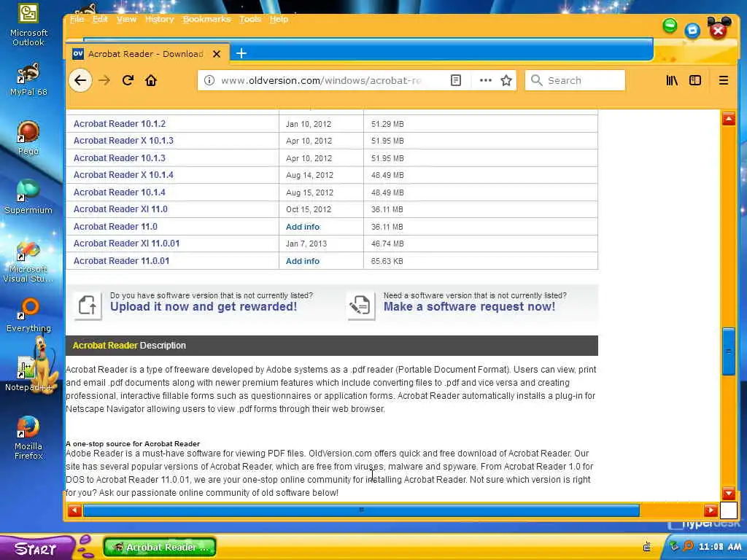The height and width of the screenshot is (560, 747).
Task: Click the software request note icon
Action: pyautogui.click(x=360, y=306)
